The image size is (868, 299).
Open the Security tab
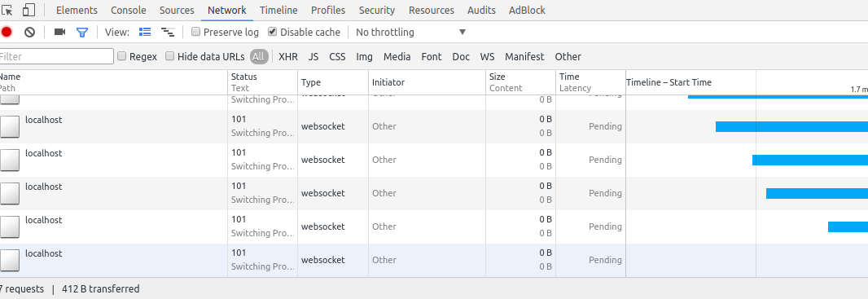(x=377, y=10)
